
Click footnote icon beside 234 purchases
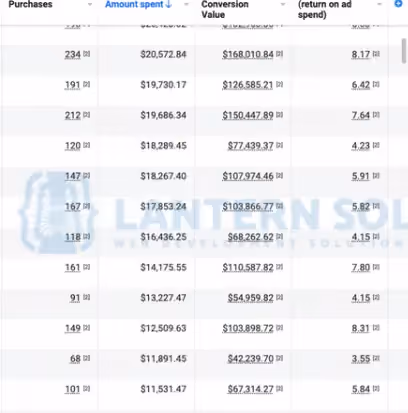coord(86,54)
